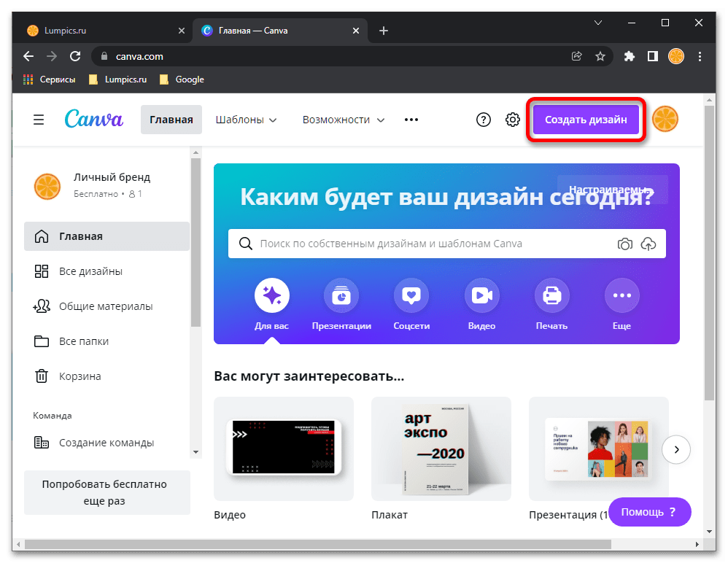
Task: Open Все дизайны in the sidebar
Action: (x=90, y=271)
